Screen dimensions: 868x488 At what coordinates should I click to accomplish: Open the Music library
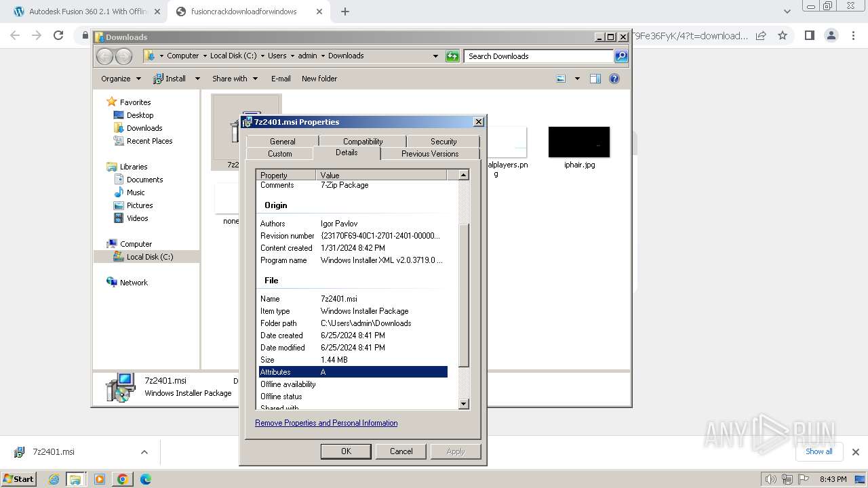[136, 192]
